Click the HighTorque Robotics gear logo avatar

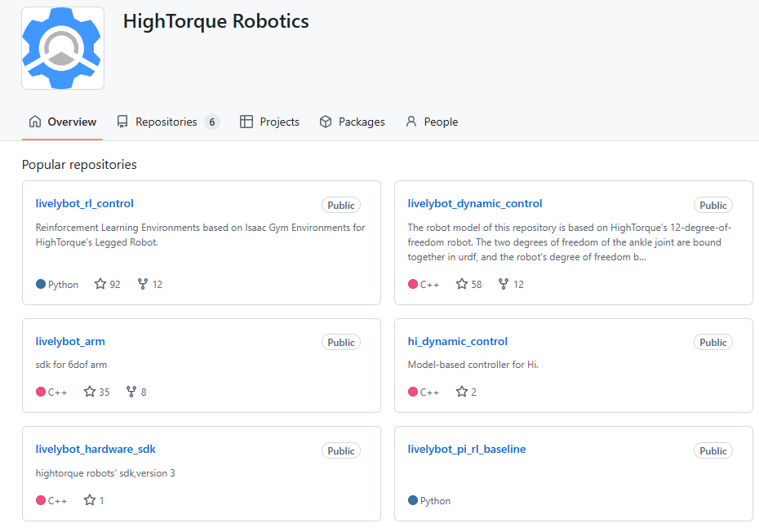[63, 48]
